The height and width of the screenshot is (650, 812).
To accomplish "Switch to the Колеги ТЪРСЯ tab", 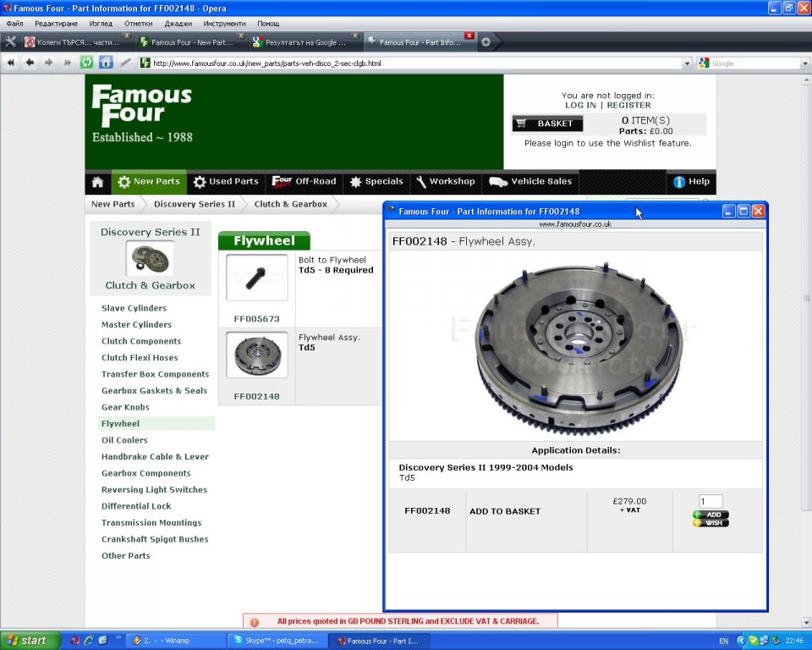I will click(x=76, y=42).
